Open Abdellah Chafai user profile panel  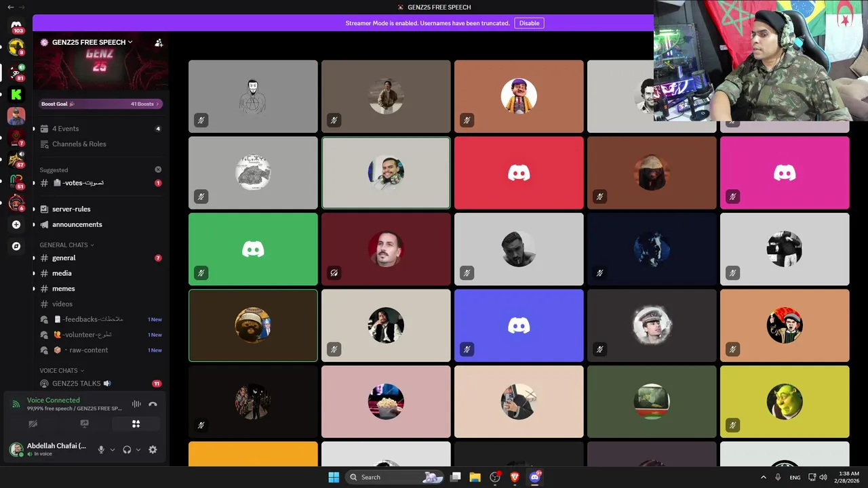tap(49, 449)
